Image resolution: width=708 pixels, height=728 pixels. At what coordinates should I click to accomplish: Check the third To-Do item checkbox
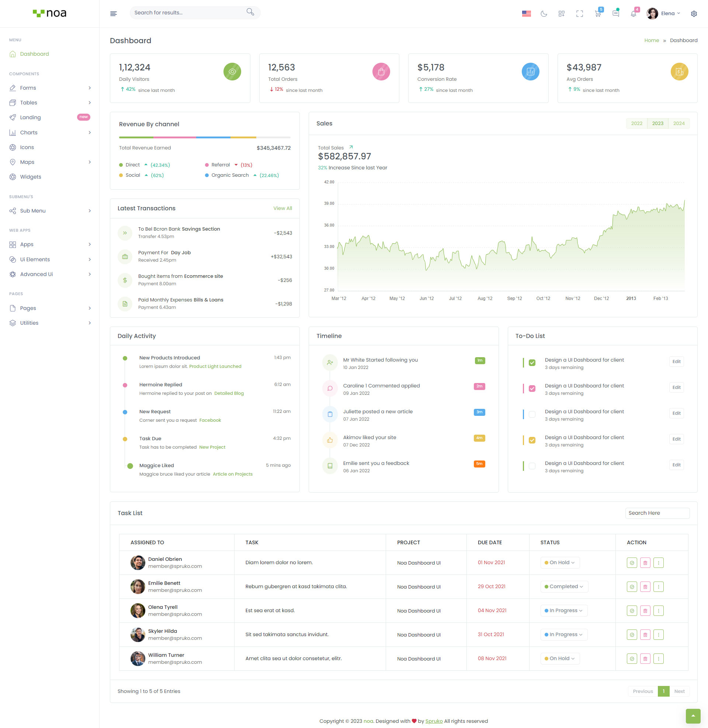point(532,414)
